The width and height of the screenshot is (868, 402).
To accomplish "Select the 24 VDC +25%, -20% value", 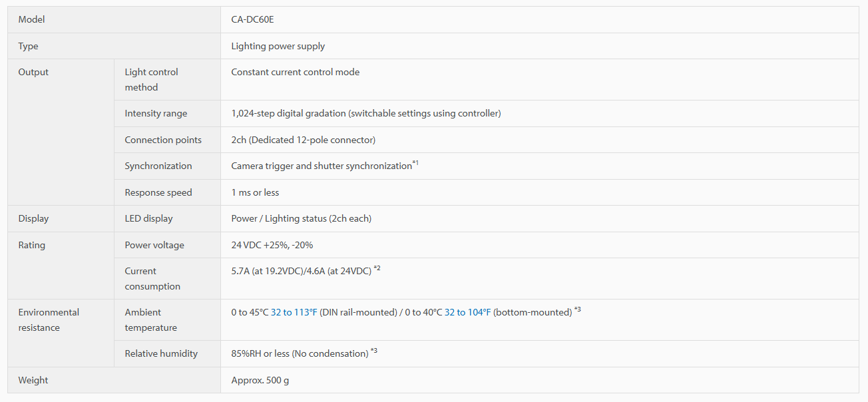I will [x=272, y=245].
